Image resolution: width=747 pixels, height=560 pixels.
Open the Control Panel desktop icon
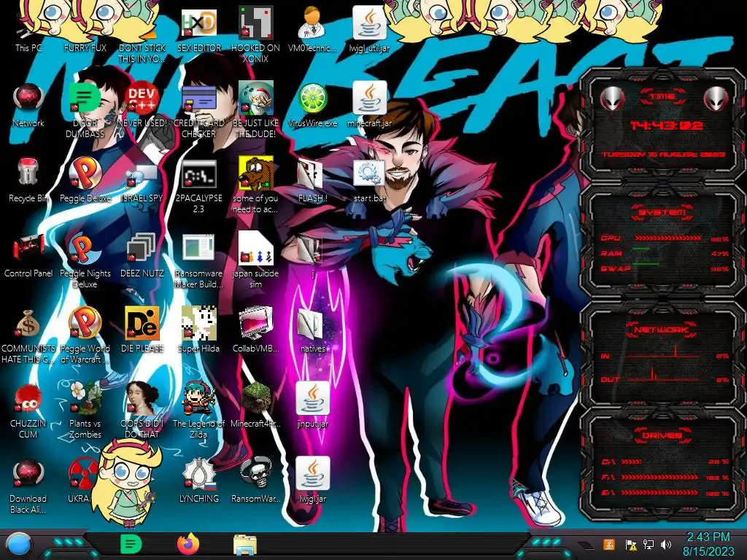28,255
